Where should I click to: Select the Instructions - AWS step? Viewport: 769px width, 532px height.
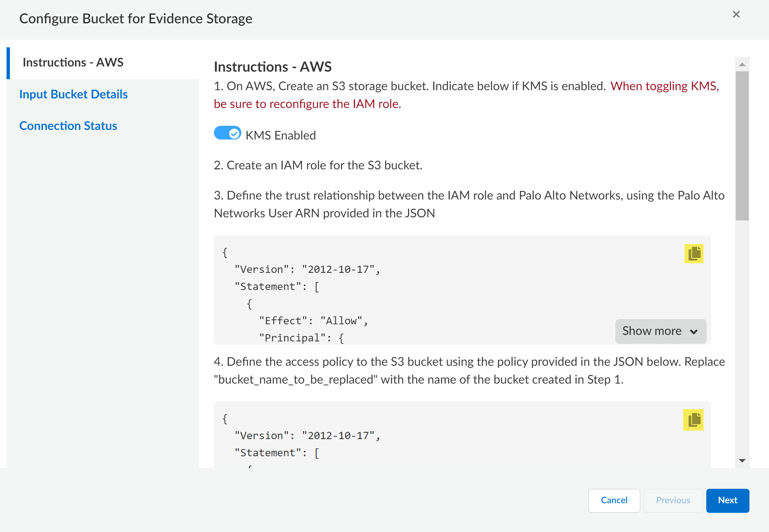73,62
